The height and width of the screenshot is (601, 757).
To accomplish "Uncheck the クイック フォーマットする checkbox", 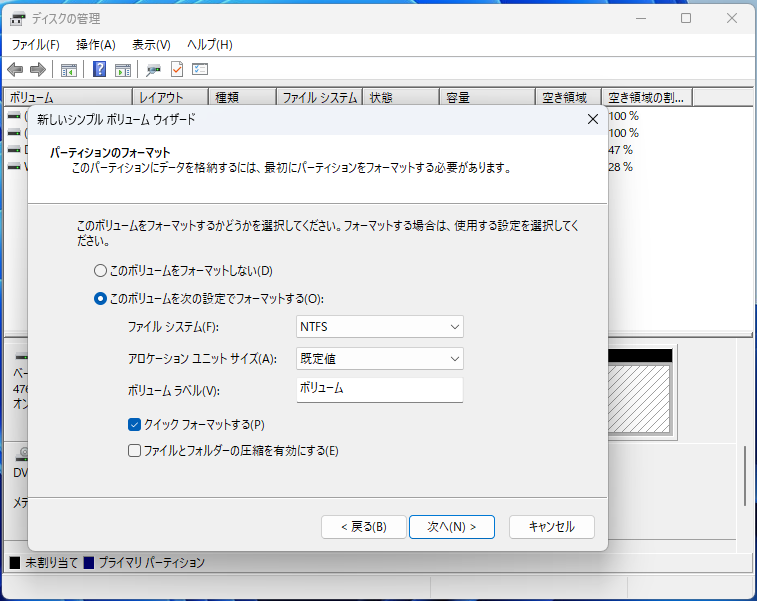I will [x=134, y=425].
